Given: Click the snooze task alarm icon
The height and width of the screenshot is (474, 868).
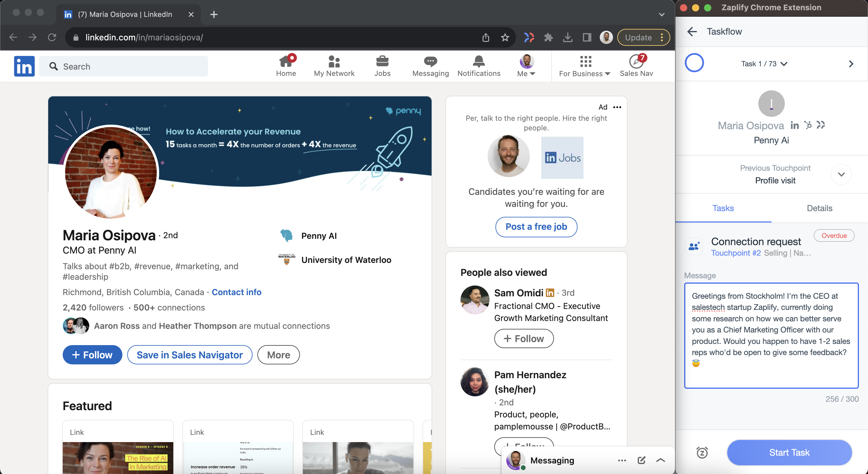Looking at the screenshot, I should pos(702,452).
